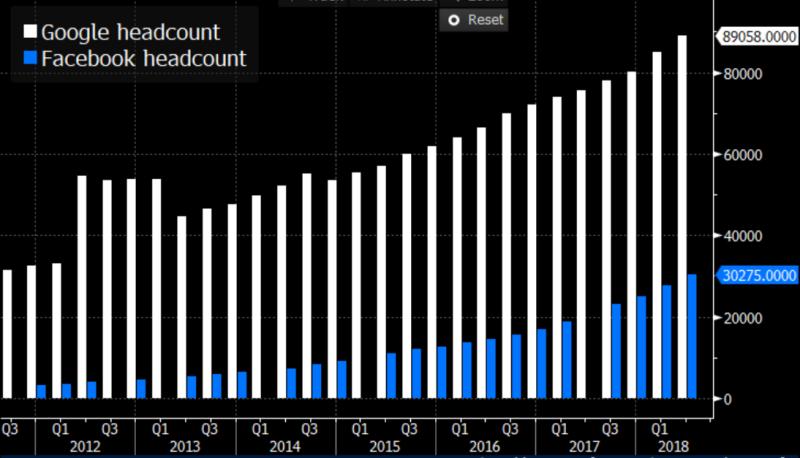Click the 40000 y-axis label
The width and height of the screenshot is (800, 458).
tap(743, 236)
